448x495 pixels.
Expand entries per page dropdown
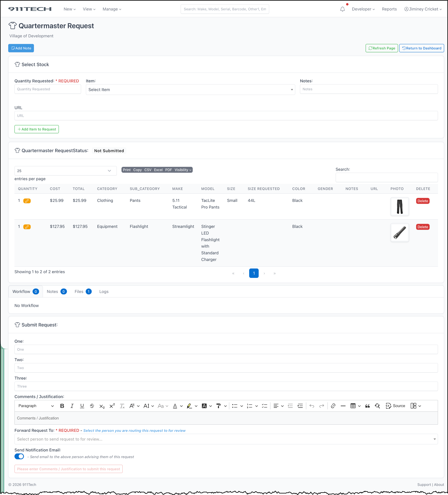coord(65,171)
